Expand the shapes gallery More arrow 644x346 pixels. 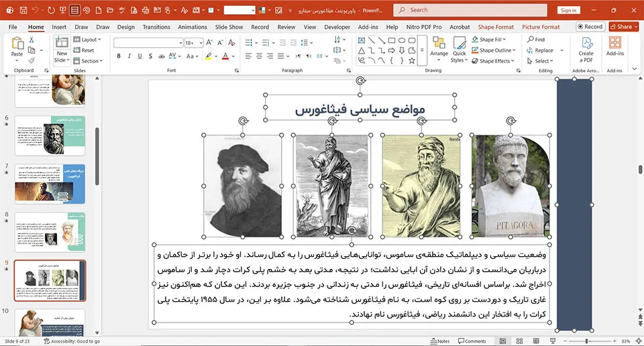tap(422, 50)
